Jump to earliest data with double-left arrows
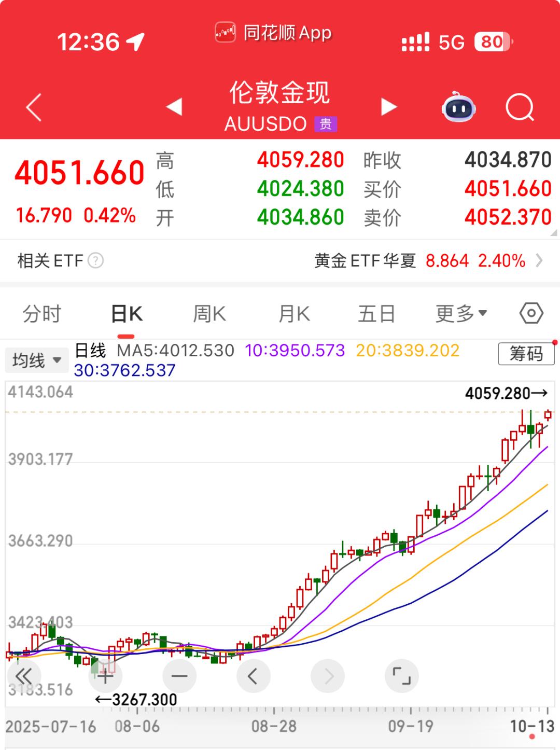The height and width of the screenshot is (750, 560). 24,676
